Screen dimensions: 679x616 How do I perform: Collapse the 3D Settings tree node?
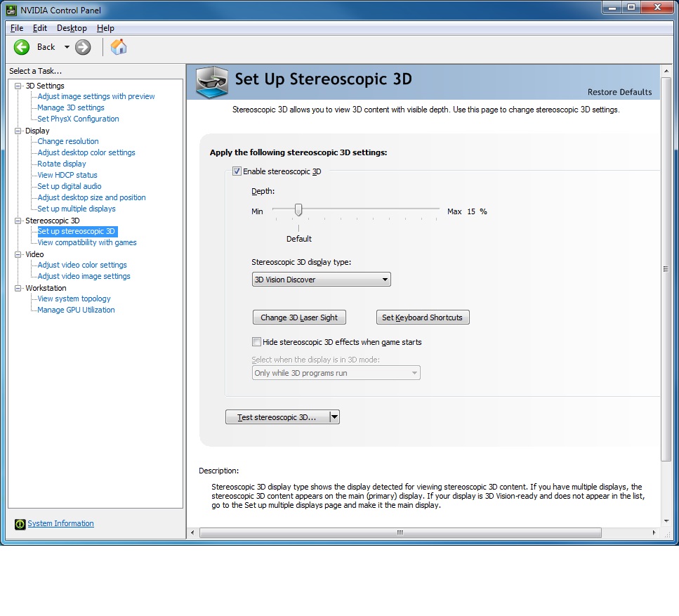point(18,86)
